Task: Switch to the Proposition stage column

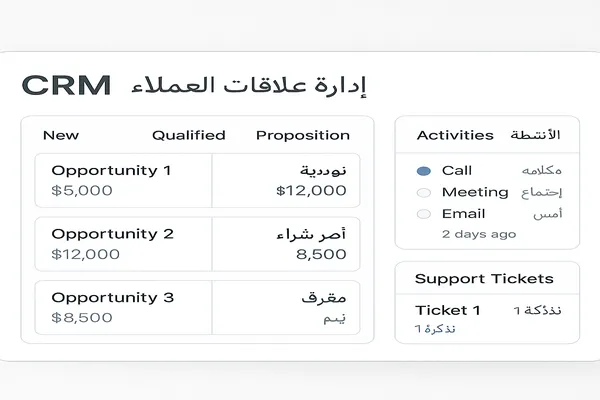Action: 303,135
